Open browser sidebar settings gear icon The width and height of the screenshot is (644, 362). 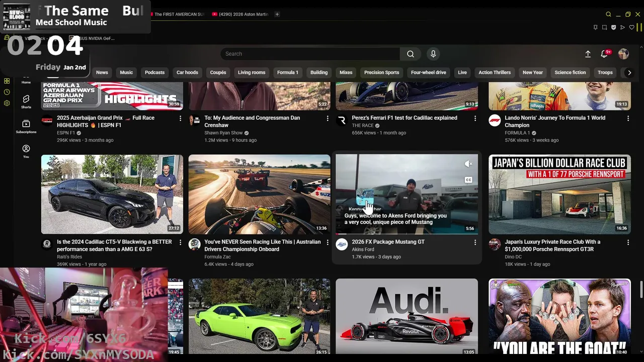(x=7, y=103)
